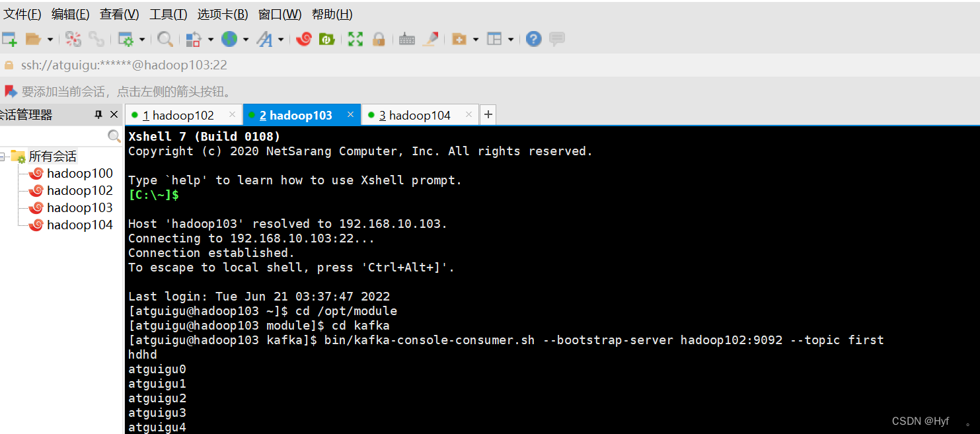Close the hadoop104 tab
This screenshot has width=980, height=434.
pos(469,115)
